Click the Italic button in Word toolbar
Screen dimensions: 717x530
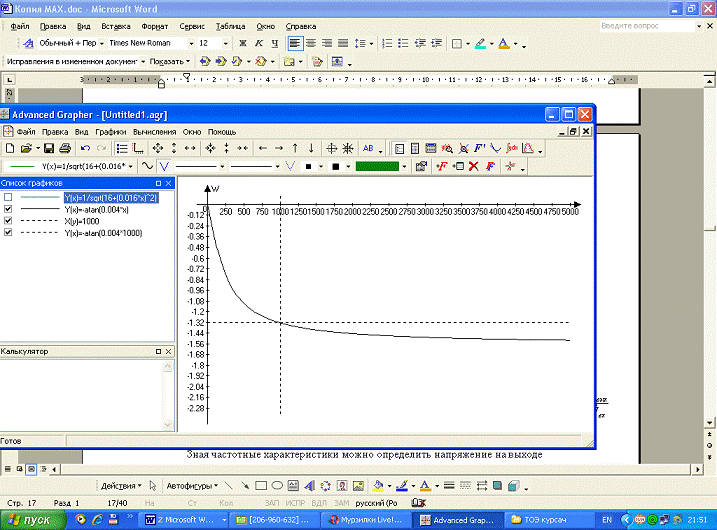coord(258,44)
